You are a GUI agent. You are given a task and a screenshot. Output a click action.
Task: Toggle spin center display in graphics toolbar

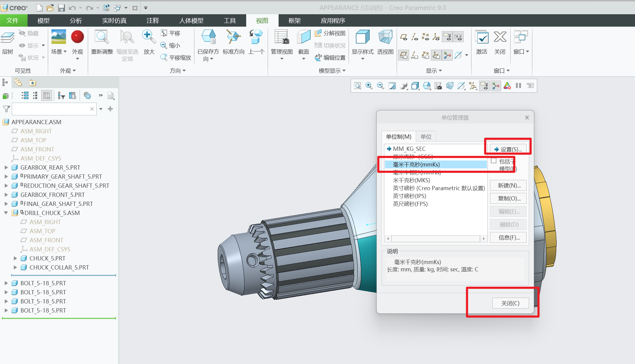click(496, 86)
